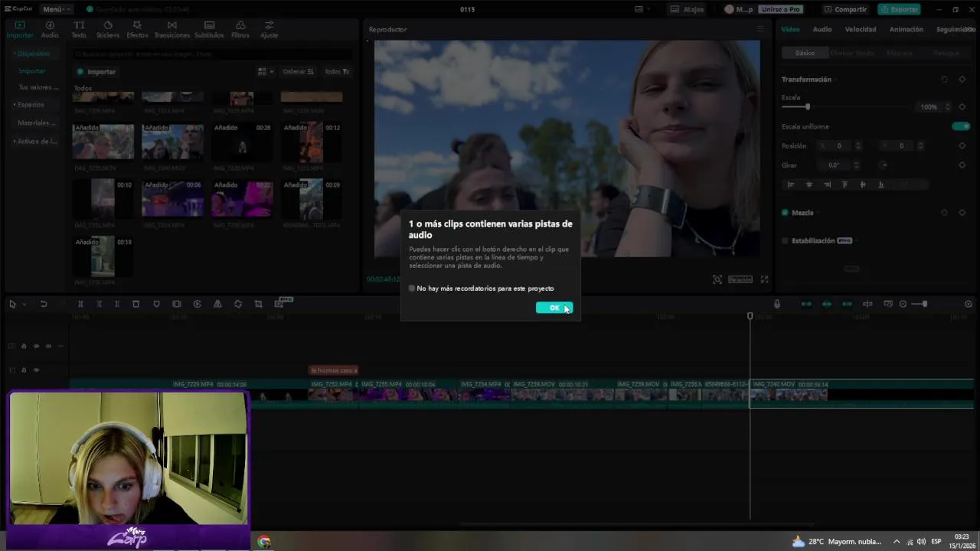
Task: Open the Todos filter menu
Action: (337, 71)
